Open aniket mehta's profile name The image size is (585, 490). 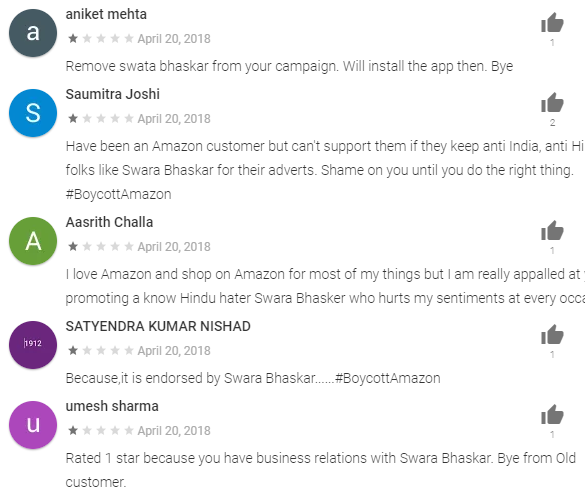pos(106,14)
